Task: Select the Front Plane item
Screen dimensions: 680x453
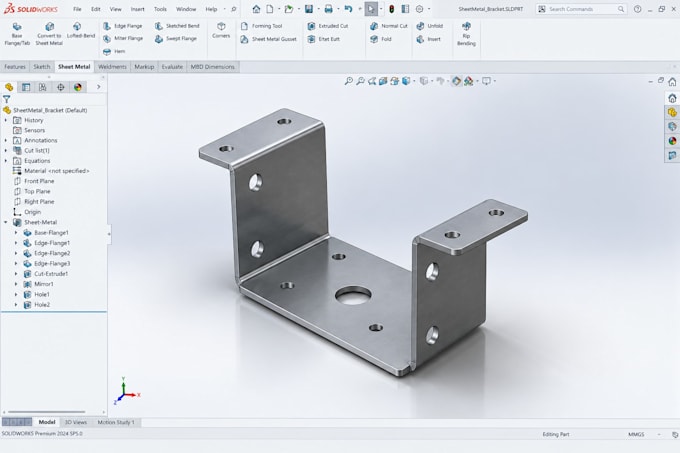Action: coord(34,181)
